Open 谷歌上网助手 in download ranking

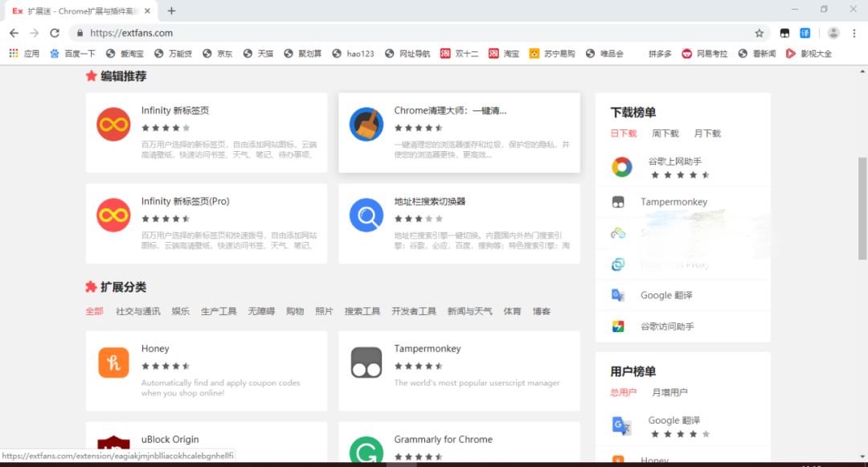pos(675,162)
